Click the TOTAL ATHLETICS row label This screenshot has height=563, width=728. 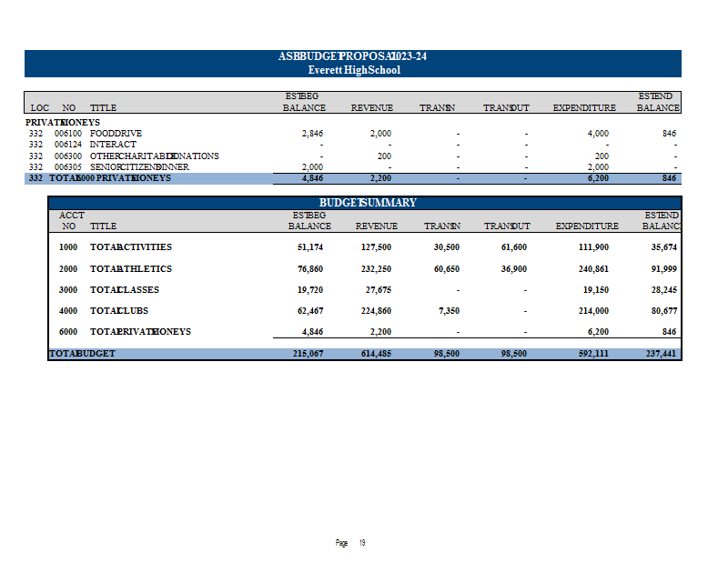pyautogui.click(x=131, y=268)
